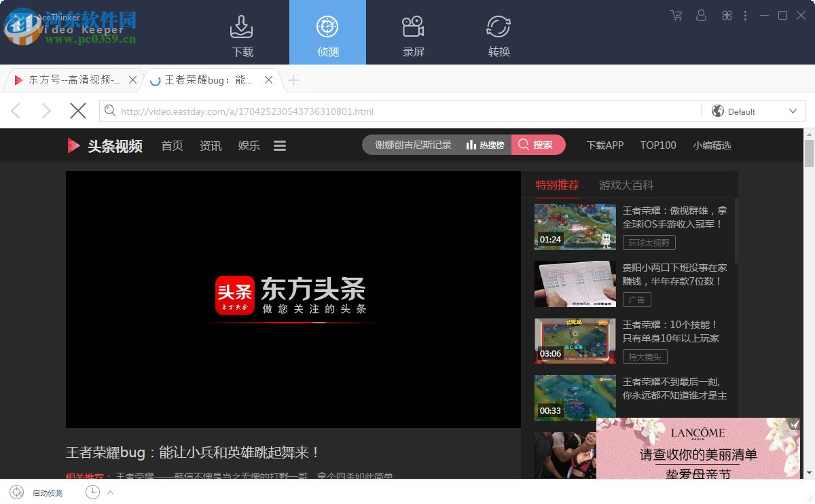Image resolution: width=815 pixels, height=504 pixels.
Task: Click the grid/plugins icon in titlebar
Action: 726,15
